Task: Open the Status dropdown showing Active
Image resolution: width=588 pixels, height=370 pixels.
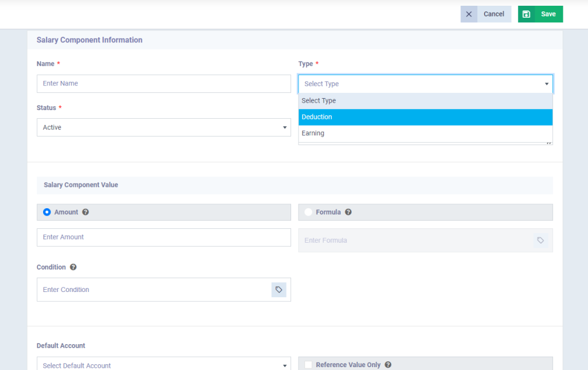Action: [x=164, y=127]
